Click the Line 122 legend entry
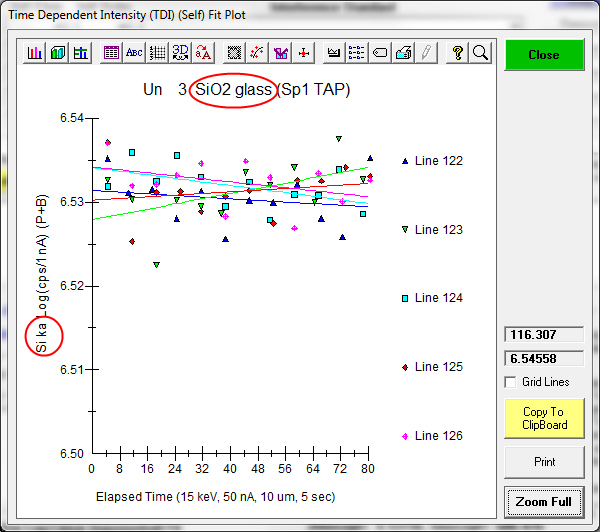The image size is (600, 532). 438,160
